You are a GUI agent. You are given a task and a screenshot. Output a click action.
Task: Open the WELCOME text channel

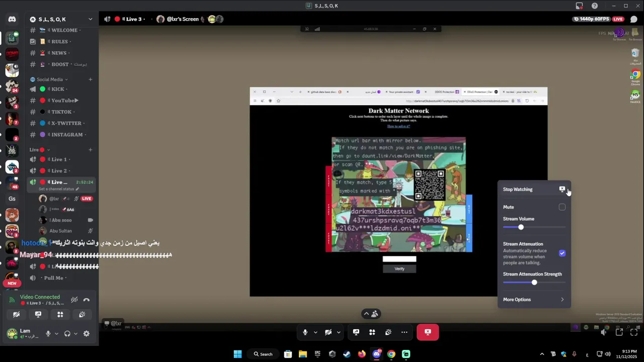61,30
